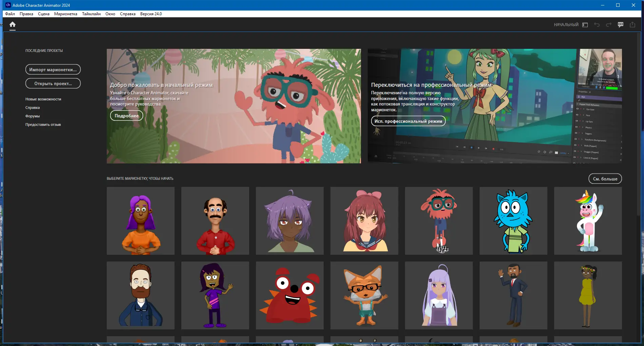
Task: Open the Форумы link in sidebar
Action: [x=33, y=116]
